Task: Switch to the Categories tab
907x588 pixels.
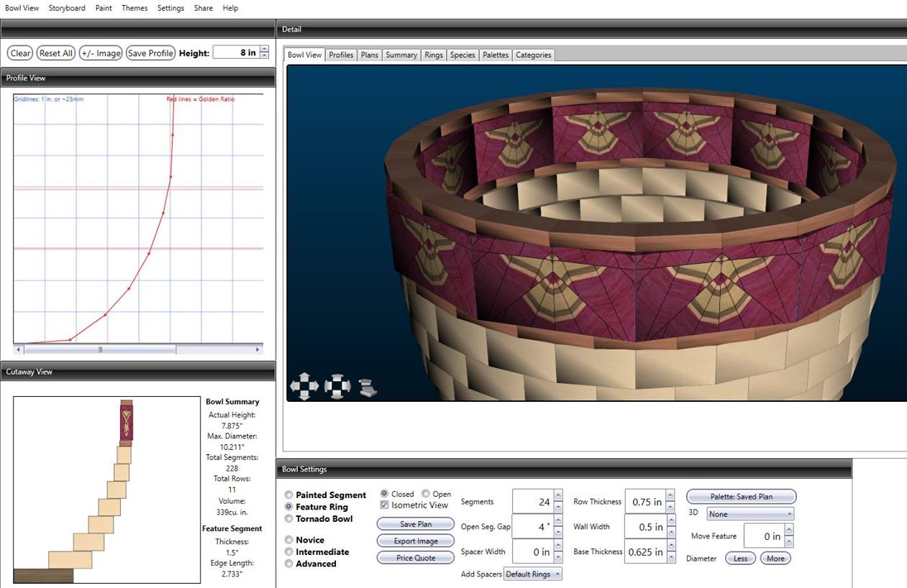Action: click(534, 55)
